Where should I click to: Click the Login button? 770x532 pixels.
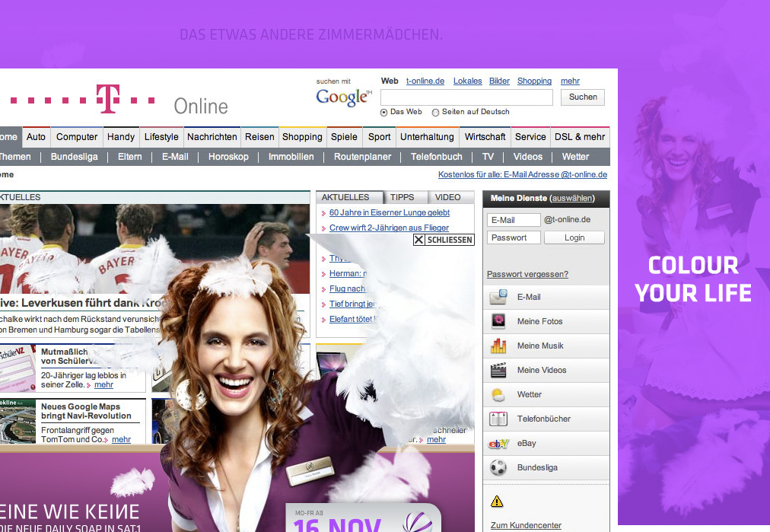coord(574,237)
